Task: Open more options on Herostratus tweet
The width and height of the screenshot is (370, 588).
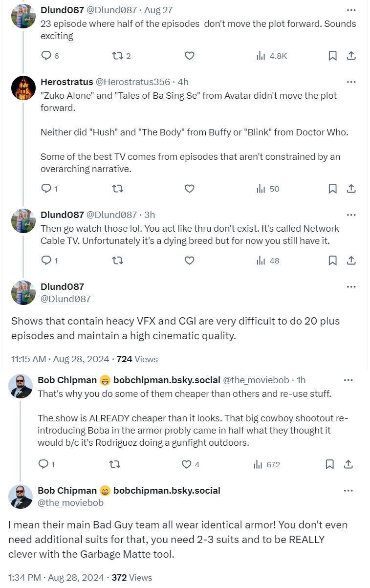Action: pos(351,82)
